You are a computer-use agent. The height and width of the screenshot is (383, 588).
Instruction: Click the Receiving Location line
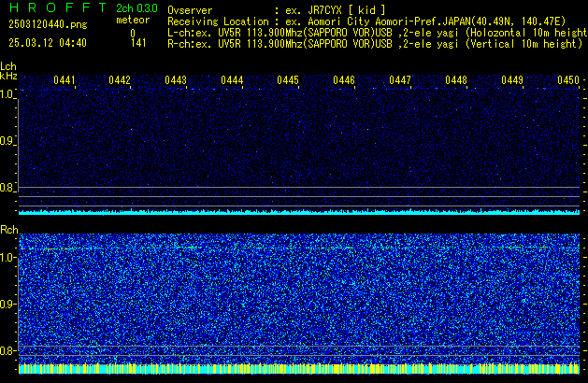tap(366, 21)
